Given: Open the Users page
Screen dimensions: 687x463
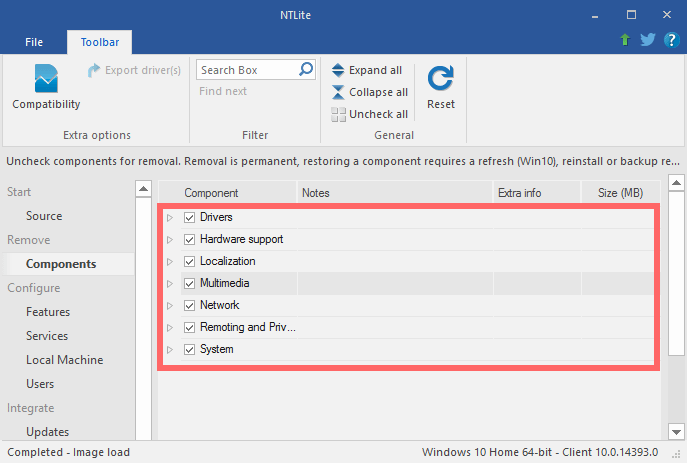Looking at the screenshot, I should tap(40, 384).
